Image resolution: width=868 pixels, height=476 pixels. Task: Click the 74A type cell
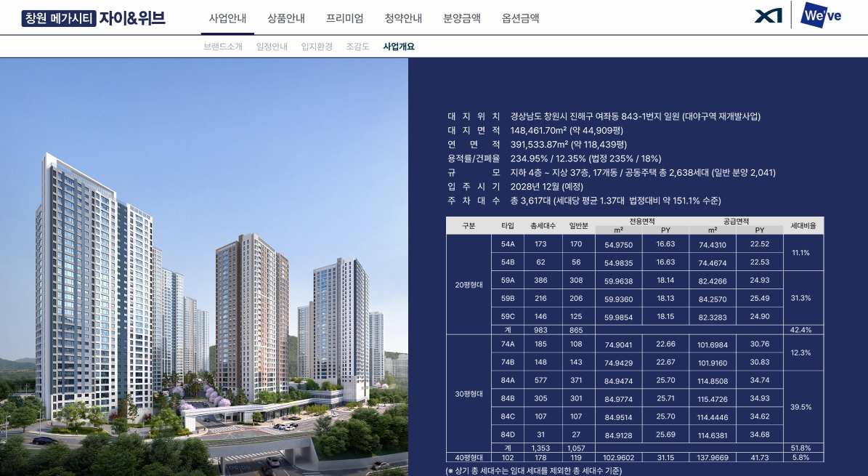(x=508, y=344)
